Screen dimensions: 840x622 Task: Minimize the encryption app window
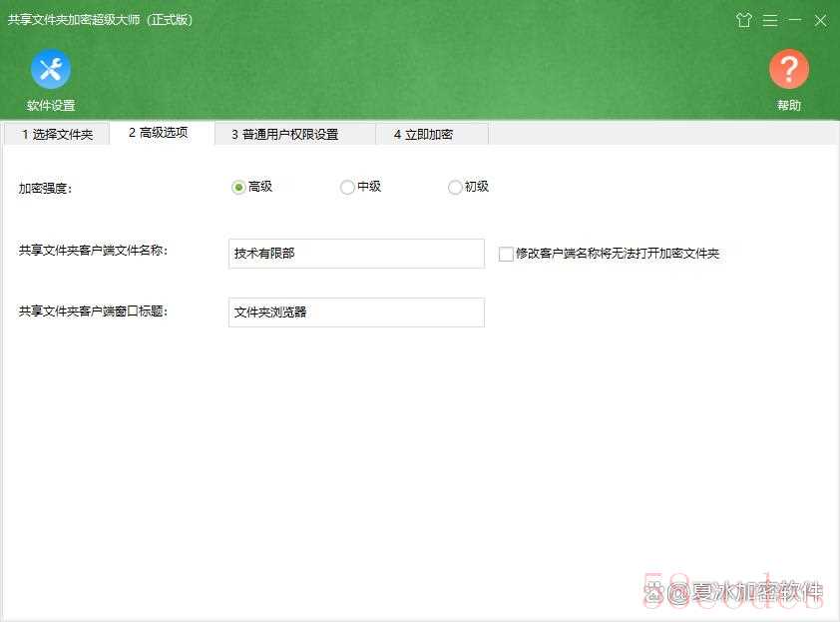[795, 20]
